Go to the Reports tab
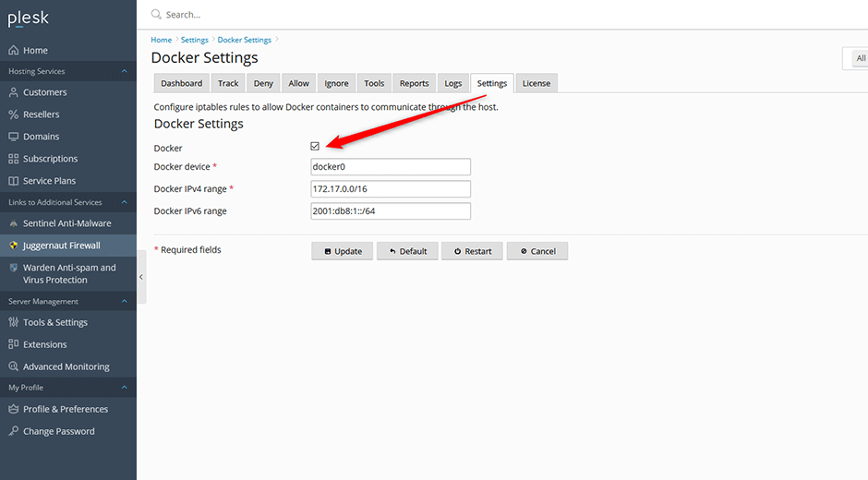This screenshot has width=868, height=480. tap(415, 83)
